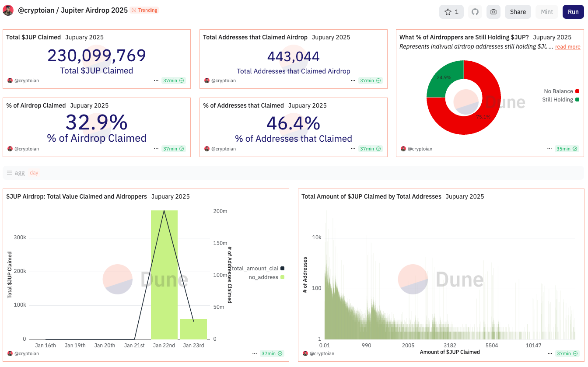The width and height of the screenshot is (588, 367).
Task: Open more options on % of Airdrop Claimed card
Action: click(156, 149)
